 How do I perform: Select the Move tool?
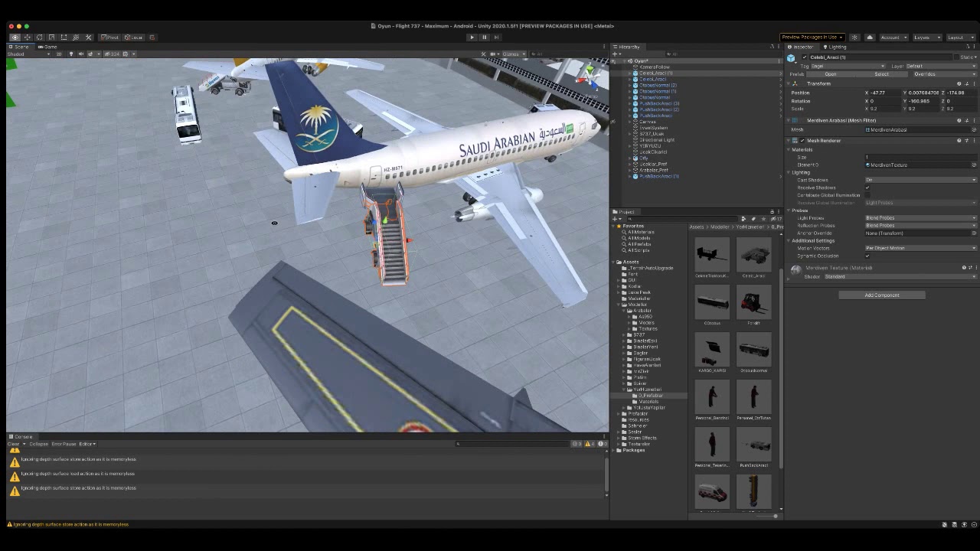[x=27, y=37]
